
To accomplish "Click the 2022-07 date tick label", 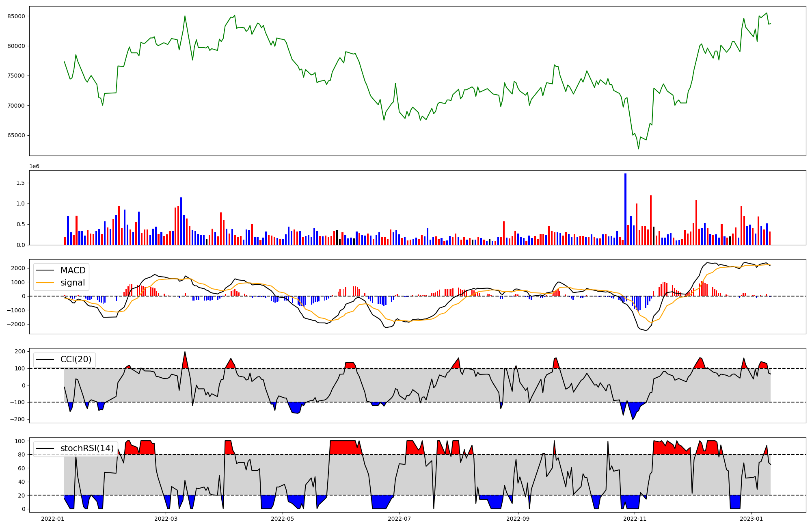I will click(x=399, y=519).
